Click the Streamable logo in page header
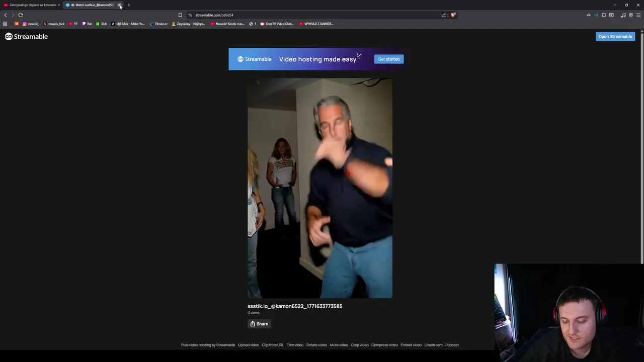The image size is (644, 362). [x=26, y=36]
